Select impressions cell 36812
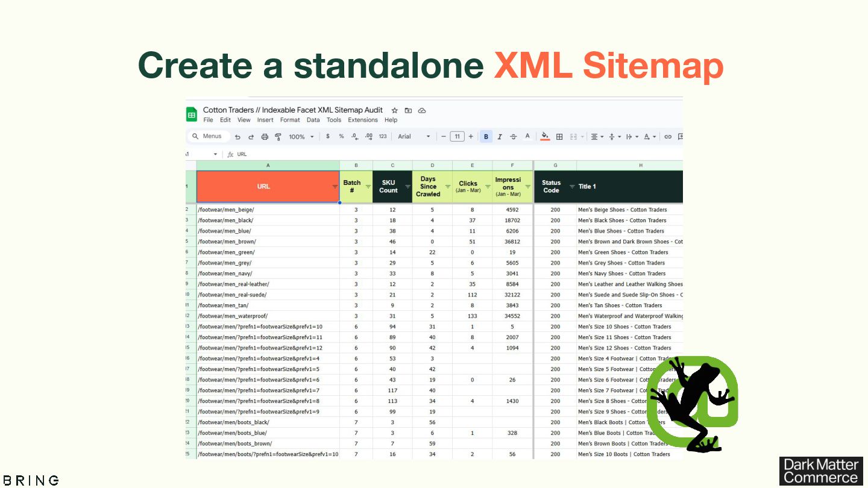The width and height of the screenshot is (868, 488). click(x=512, y=242)
